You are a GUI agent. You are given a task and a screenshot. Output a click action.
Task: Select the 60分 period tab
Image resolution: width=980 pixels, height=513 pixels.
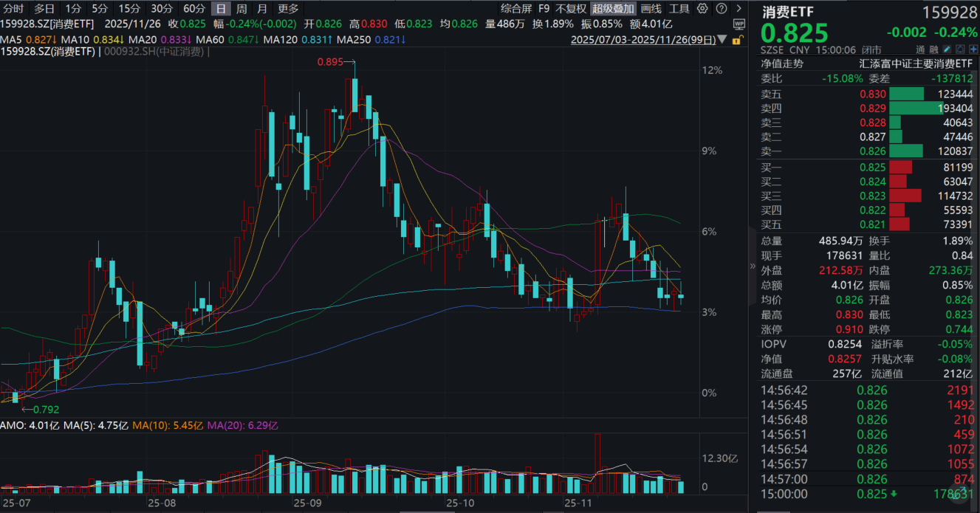pos(194,9)
